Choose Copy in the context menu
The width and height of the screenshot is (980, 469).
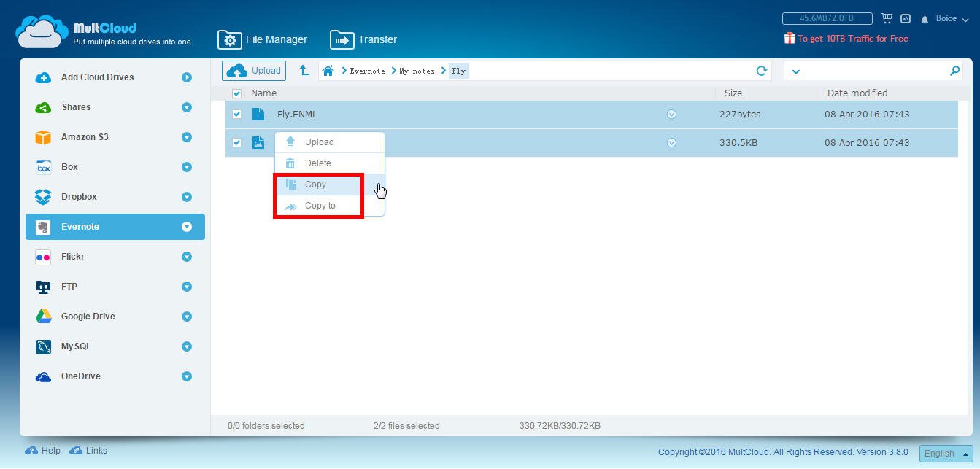[329, 185]
